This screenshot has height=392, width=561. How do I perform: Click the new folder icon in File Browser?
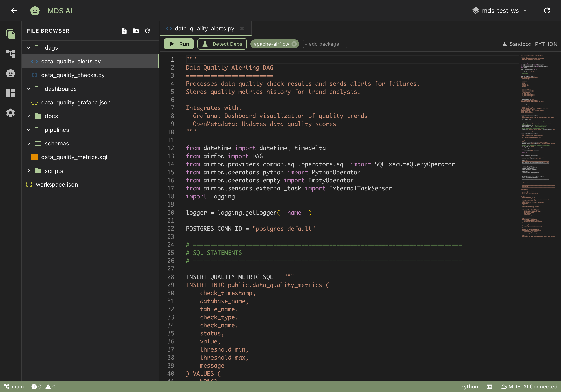click(136, 31)
